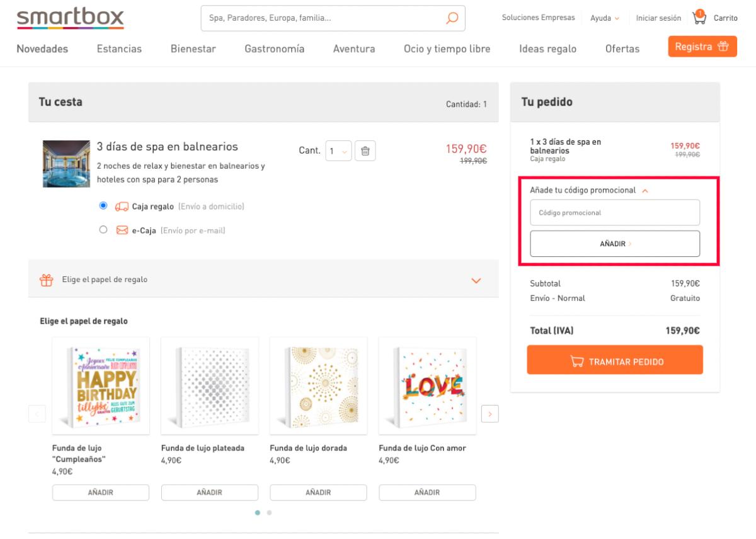Screen dimensions: 756x539
Task: Click the second carousel pagination dot
Action: (x=269, y=513)
